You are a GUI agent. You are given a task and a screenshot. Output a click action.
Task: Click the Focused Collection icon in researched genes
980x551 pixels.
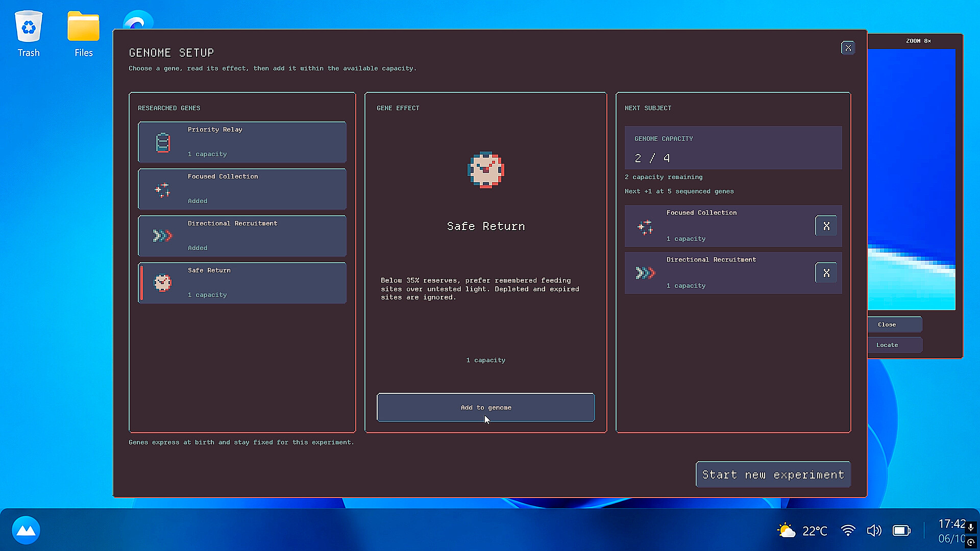162,190
